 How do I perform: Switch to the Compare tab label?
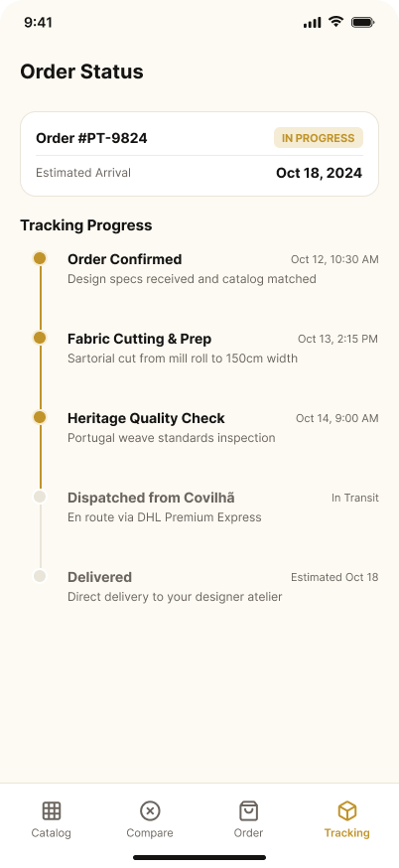point(150,832)
